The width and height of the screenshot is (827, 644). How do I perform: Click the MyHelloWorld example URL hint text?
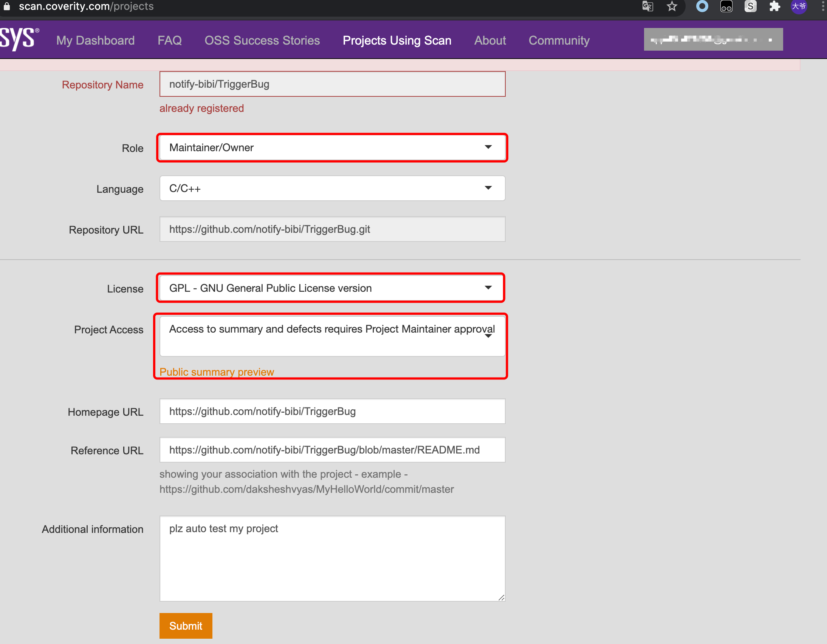pyautogui.click(x=306, y=489)
